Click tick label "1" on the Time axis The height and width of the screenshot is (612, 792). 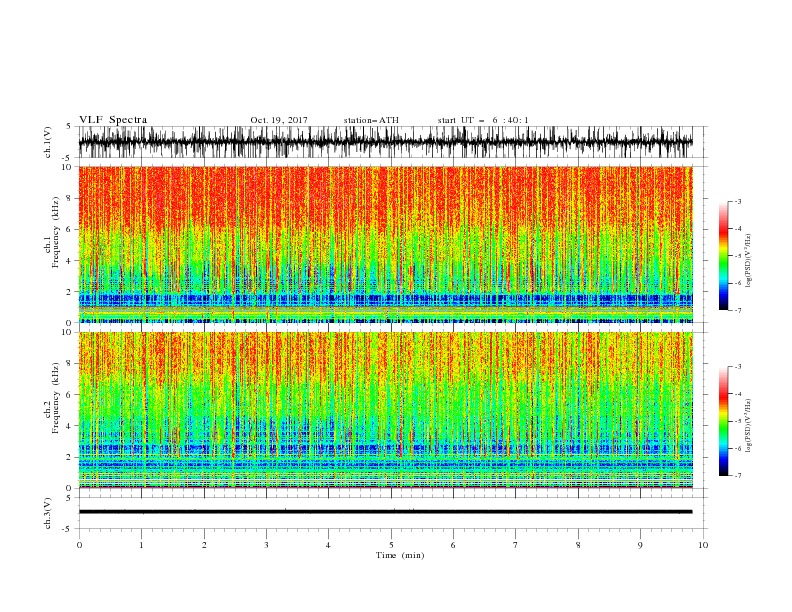pos(141,545)
